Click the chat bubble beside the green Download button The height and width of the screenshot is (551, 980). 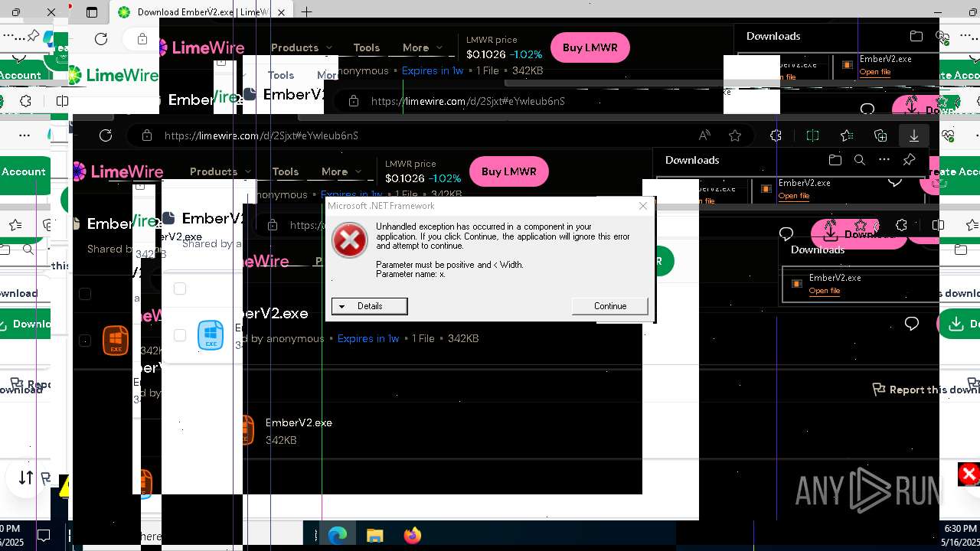pyautogui.click(x=911, y=324)
